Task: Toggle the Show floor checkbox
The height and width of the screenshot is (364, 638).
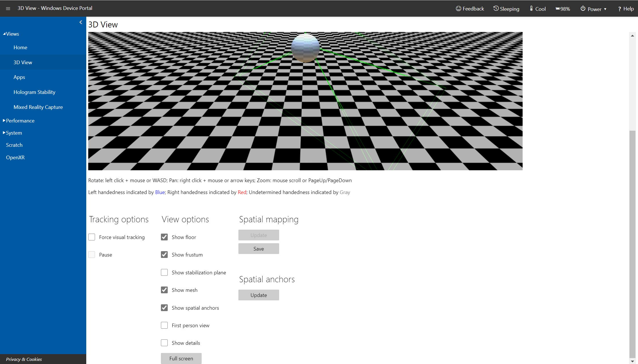Action: [x=165, y=237]
